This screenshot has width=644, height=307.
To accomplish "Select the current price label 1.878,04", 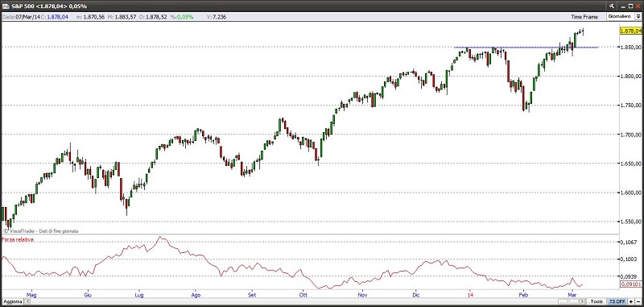I will tap(630, 31).
